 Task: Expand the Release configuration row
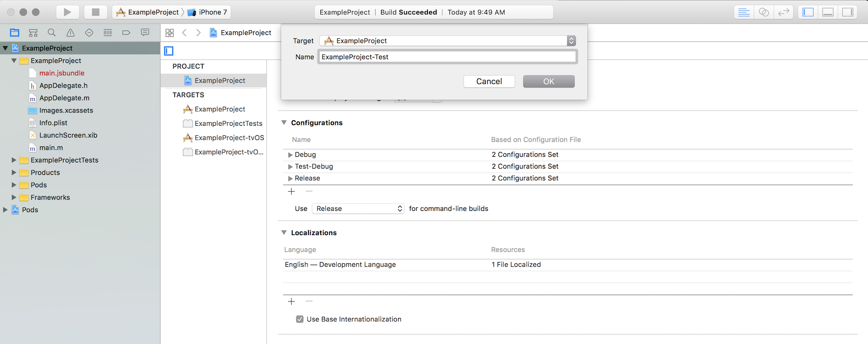[x=290, y=179]
